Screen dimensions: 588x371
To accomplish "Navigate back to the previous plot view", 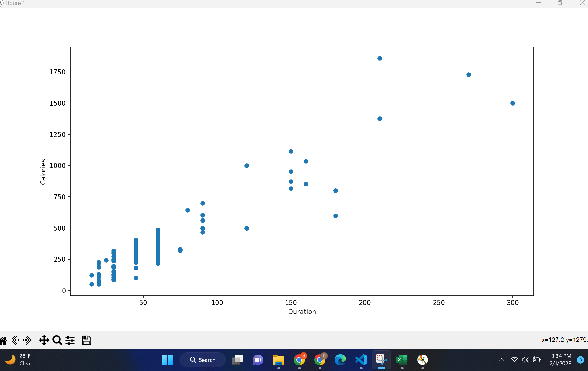I will pos(15,340).
